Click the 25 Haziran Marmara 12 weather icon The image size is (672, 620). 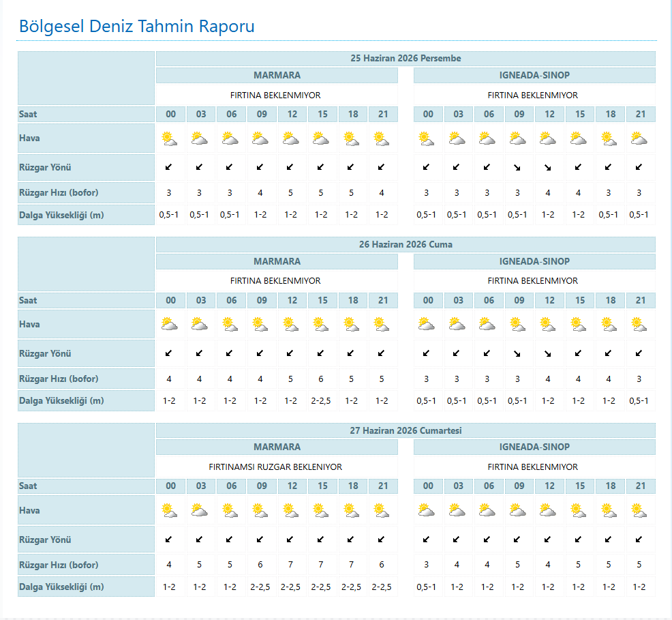[x=290, y=139]
